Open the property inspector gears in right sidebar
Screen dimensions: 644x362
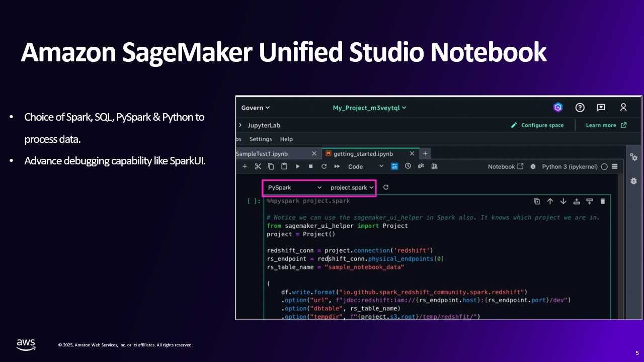coord(633,157)
